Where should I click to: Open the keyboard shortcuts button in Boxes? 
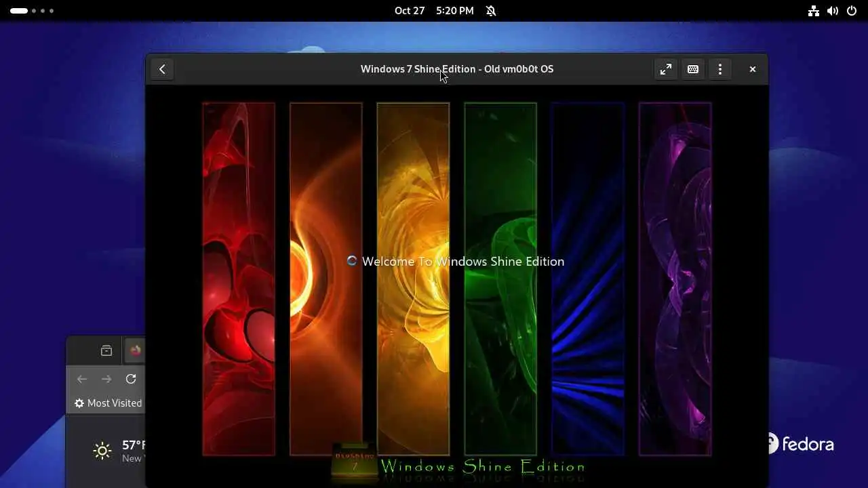693,69
